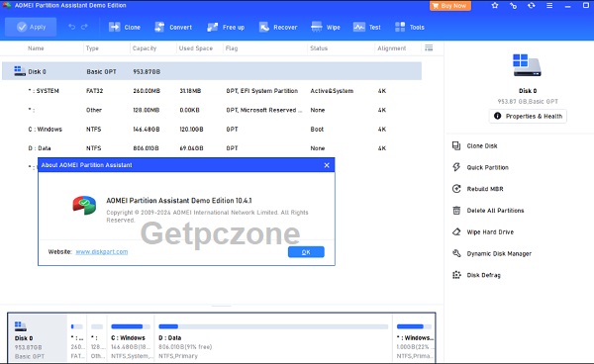
Task: Click the Properties & Health button
Action: 528,116
